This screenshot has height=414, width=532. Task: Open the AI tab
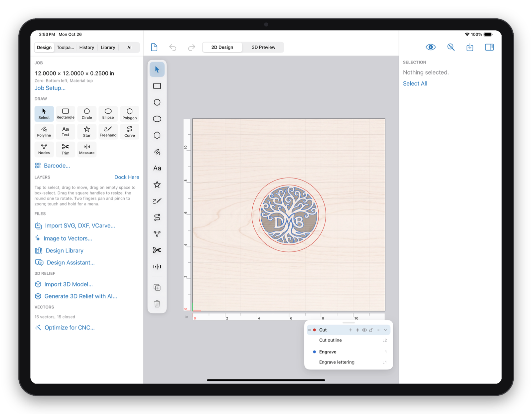tap(129, 47)
